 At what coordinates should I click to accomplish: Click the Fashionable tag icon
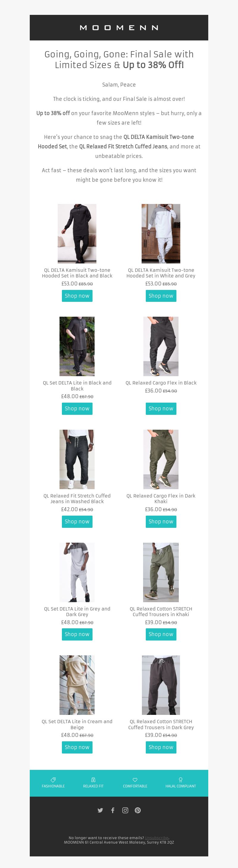click(x=53, y=780)
